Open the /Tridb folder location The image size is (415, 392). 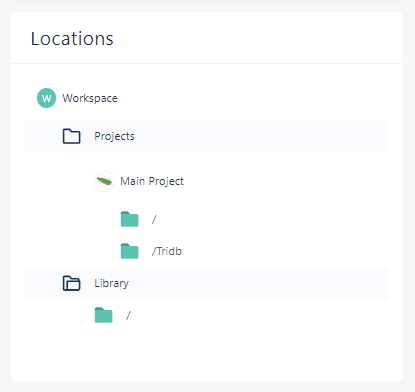[x=167, y=251]
